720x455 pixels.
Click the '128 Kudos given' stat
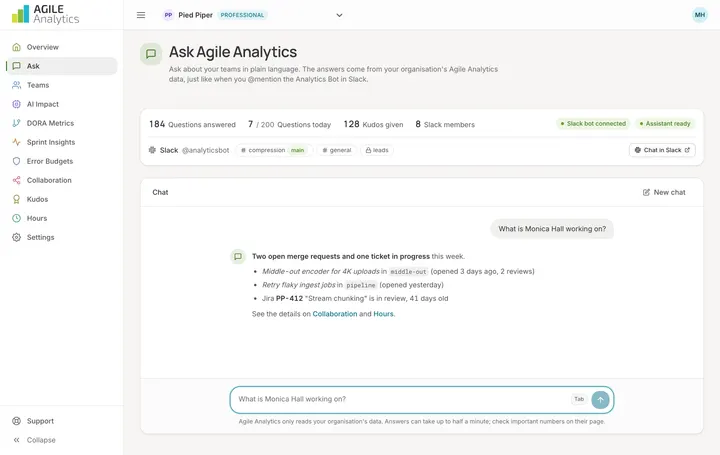click(373, 124)
